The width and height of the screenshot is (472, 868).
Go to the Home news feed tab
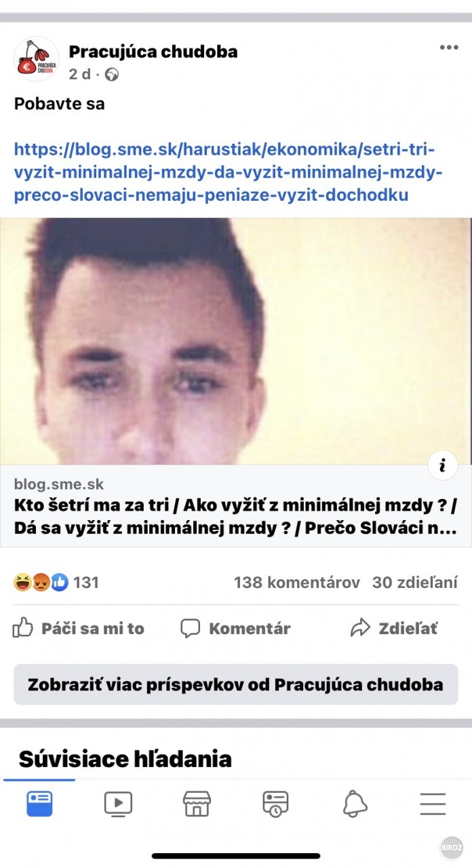click(39, 804)
